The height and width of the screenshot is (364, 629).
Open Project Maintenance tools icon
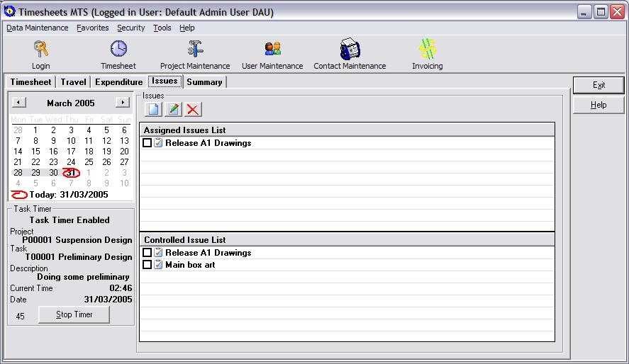(x=195, y=49)
